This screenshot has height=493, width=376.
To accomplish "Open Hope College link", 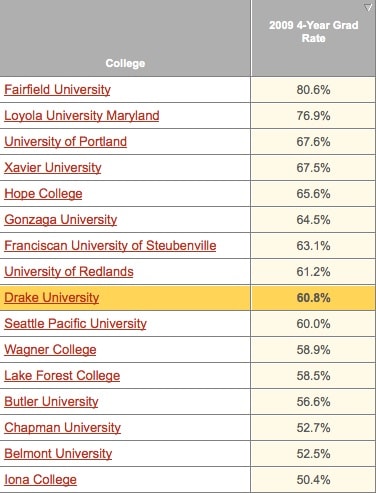I will (43, 194).
